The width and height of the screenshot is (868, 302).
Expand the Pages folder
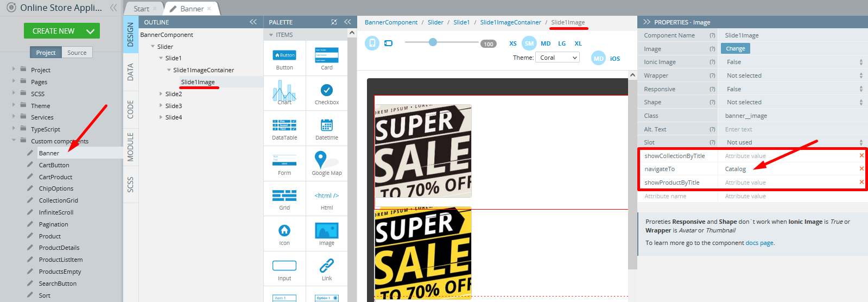tap(14, 81)
